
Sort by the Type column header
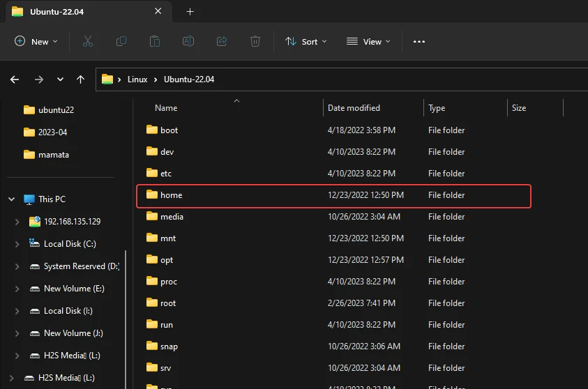(437, 108)
